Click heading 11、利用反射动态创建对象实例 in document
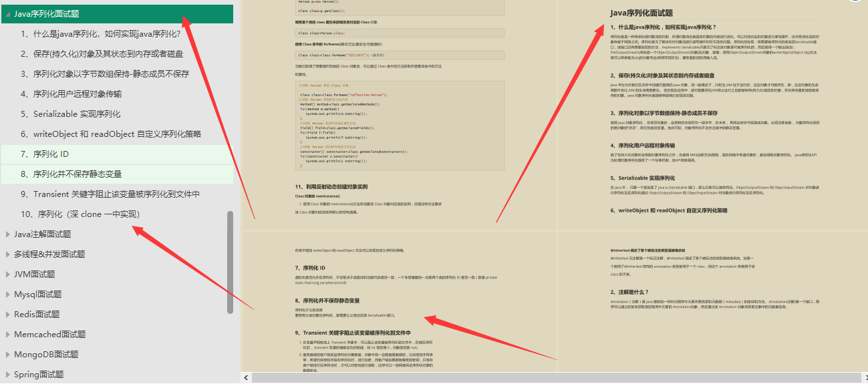868x384 pixels. 331,186
